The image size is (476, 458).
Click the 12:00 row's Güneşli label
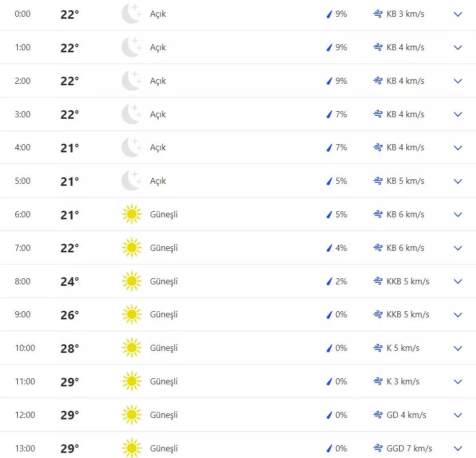click(164, 415)
